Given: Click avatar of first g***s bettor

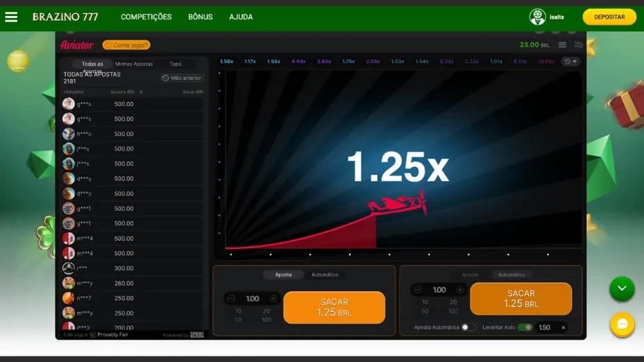Looking at the screenshot, I should (x=69, y=104).
